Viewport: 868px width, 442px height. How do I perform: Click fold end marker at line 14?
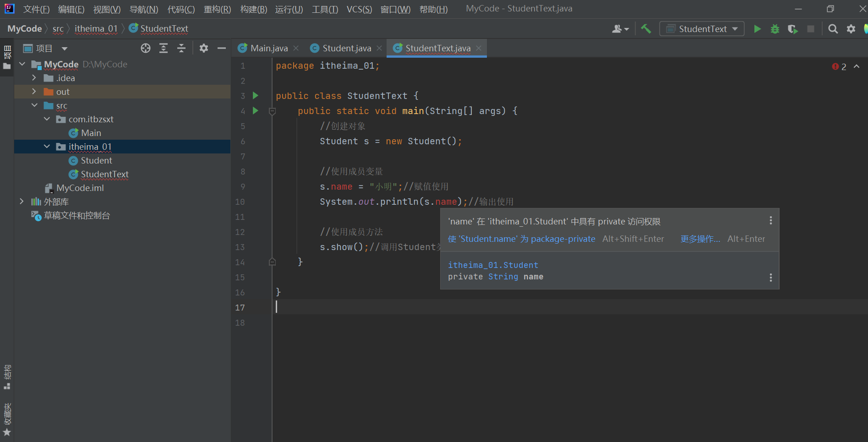(x=272, y=262)
